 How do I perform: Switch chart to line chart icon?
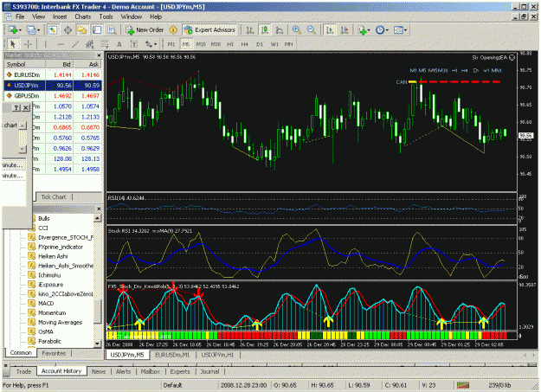click(x=280, y=30)
